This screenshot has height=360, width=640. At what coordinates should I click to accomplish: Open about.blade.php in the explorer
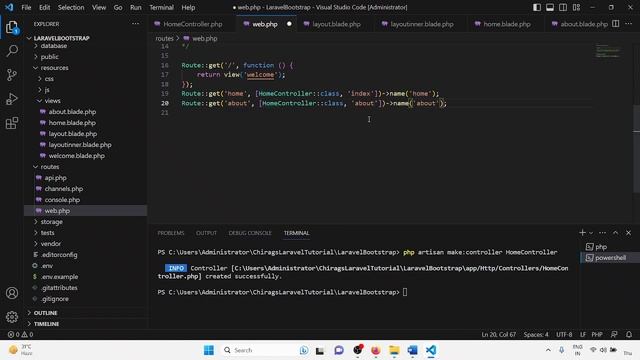[x=72, y=112]
